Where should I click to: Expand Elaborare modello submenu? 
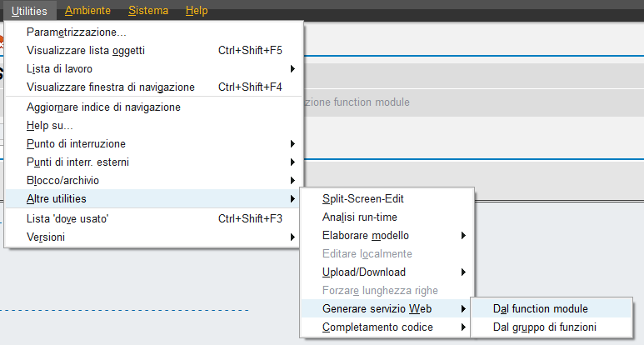click(387, 235)
